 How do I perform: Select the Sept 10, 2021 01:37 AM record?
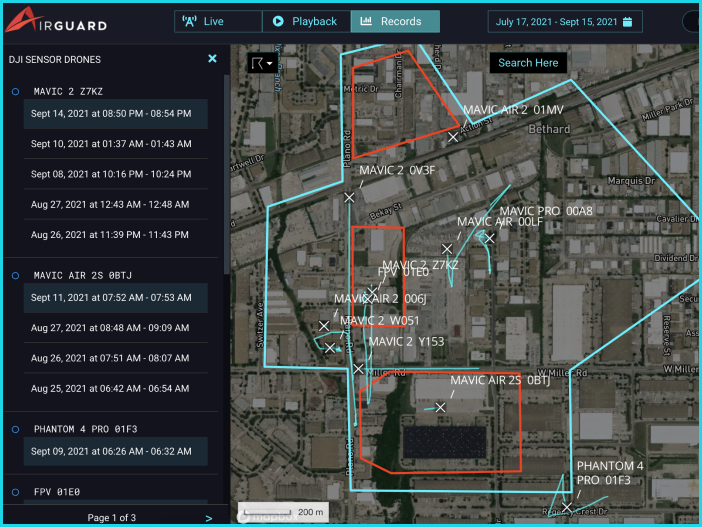(116, 144)
